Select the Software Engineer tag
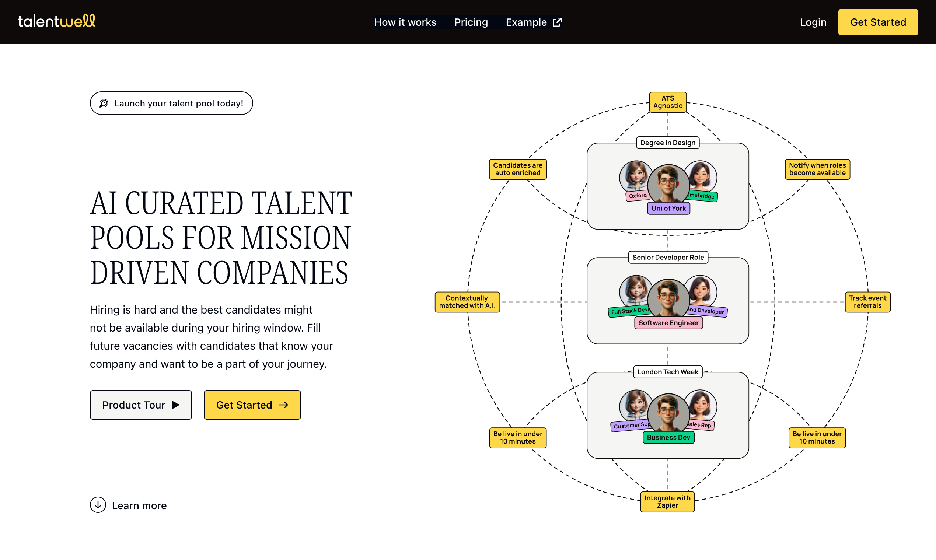Viewport: 936px width, 560px height. click(x=668, y=323)
